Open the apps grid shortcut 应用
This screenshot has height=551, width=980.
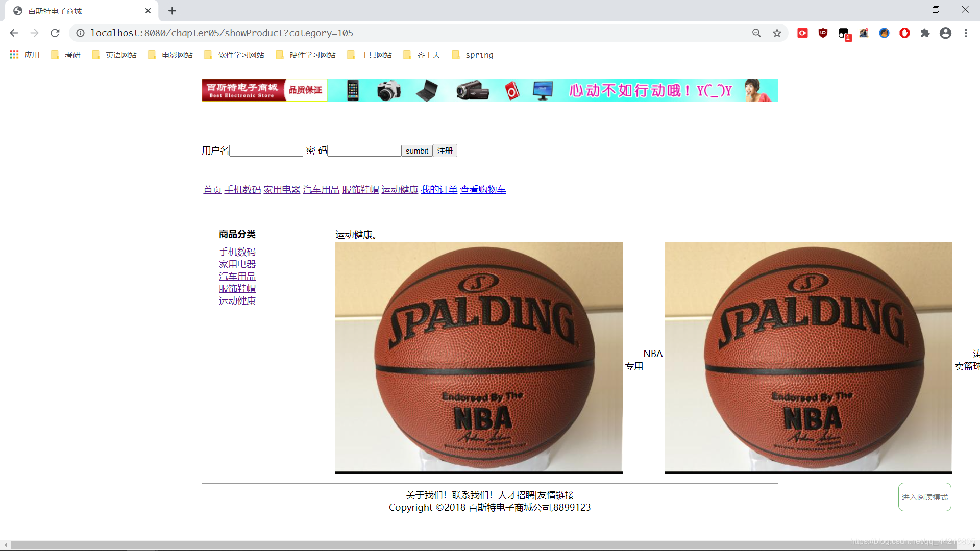(24, 55)
